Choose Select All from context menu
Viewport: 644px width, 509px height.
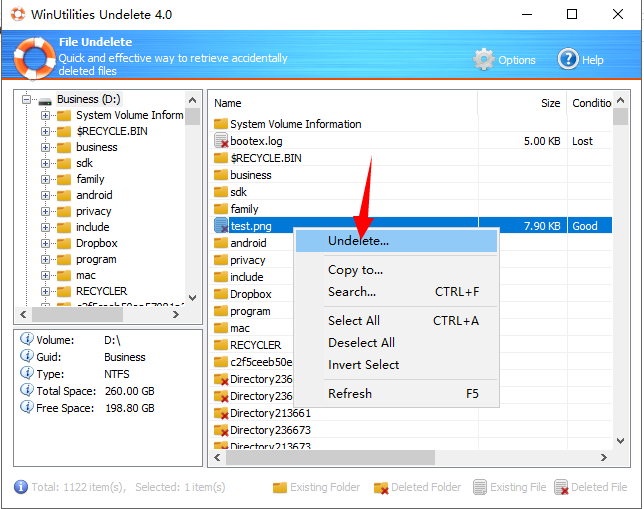click(396, 320)
